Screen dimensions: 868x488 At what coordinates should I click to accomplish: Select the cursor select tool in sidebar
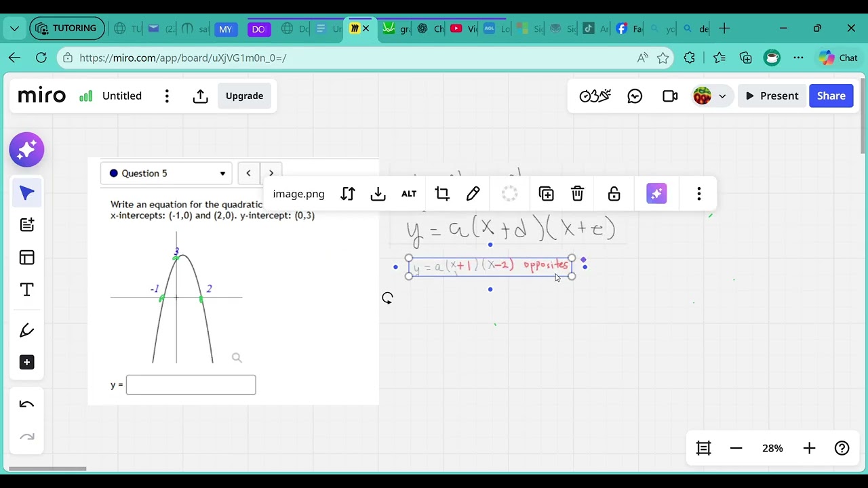point(26,193)
